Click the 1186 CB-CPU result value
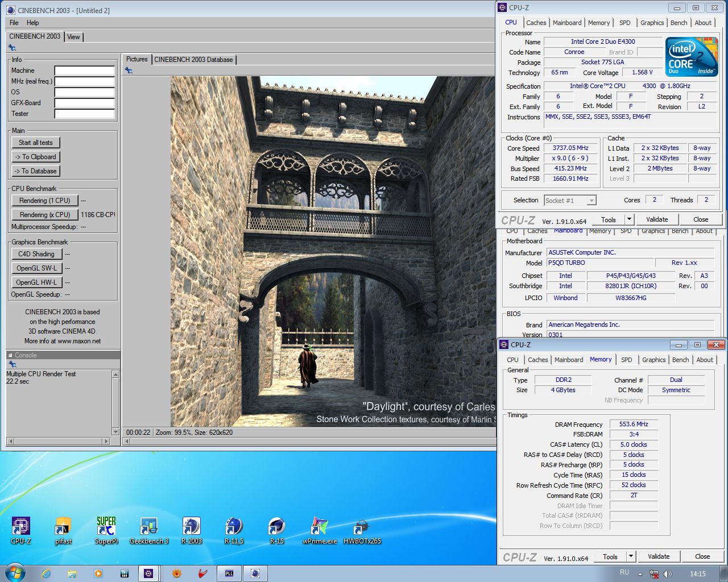This screenshot has height=582, width=728. tap(98, 215)
